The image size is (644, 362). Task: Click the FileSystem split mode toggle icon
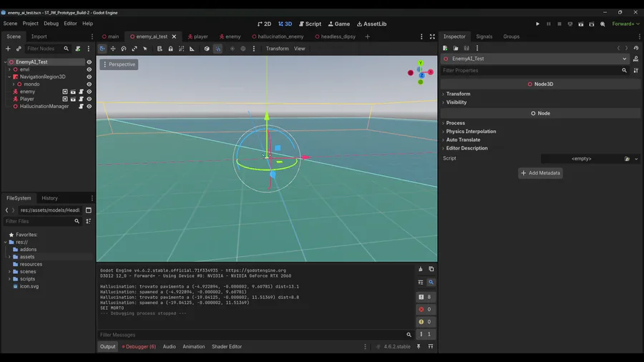click(x=88, y=210)
